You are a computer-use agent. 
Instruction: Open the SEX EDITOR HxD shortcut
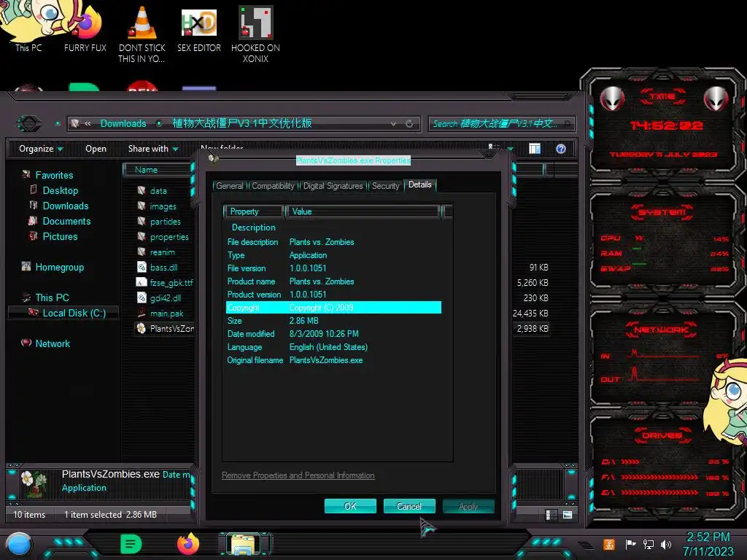(199, 29)
